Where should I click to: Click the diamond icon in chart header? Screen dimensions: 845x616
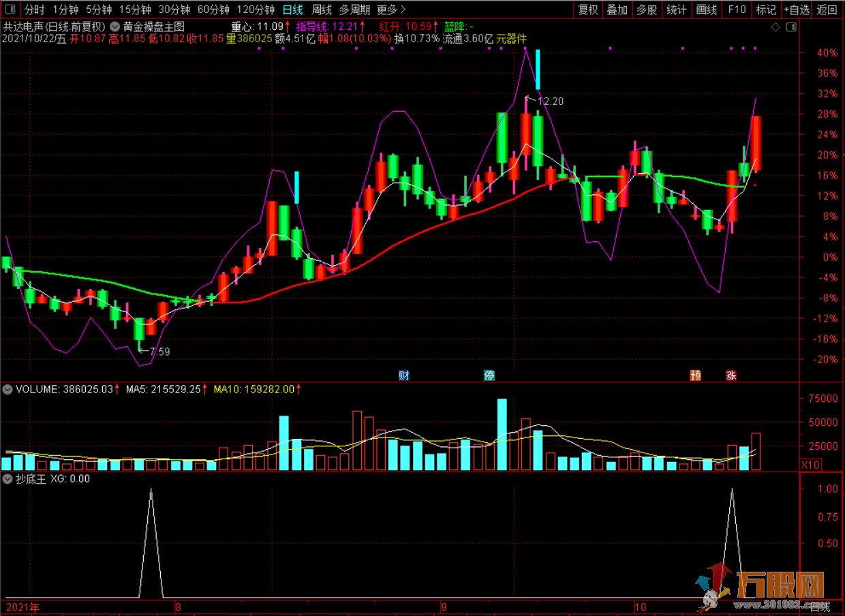(x=775, y=27)
